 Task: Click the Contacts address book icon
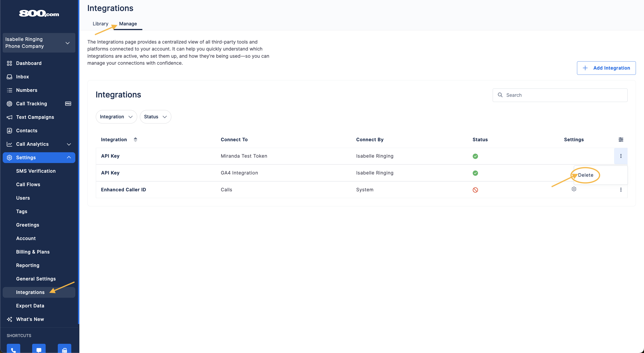point(9,130)
